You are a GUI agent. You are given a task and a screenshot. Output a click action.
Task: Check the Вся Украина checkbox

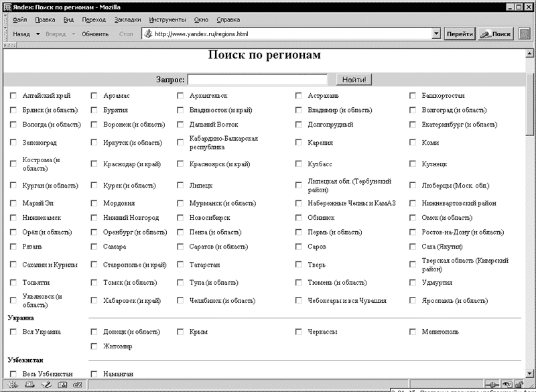pos(13,332)
